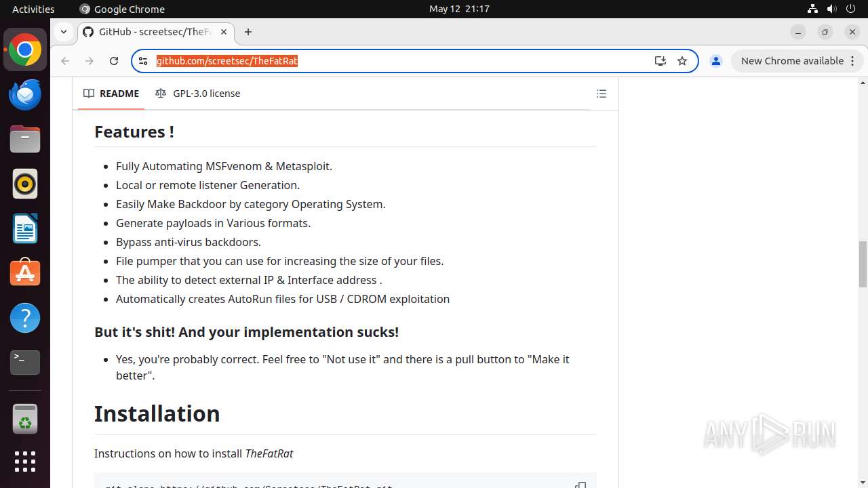Open README outline list icon
This screenshot has height=488, width=868.
pyautogui.click(x=601, y=94)
